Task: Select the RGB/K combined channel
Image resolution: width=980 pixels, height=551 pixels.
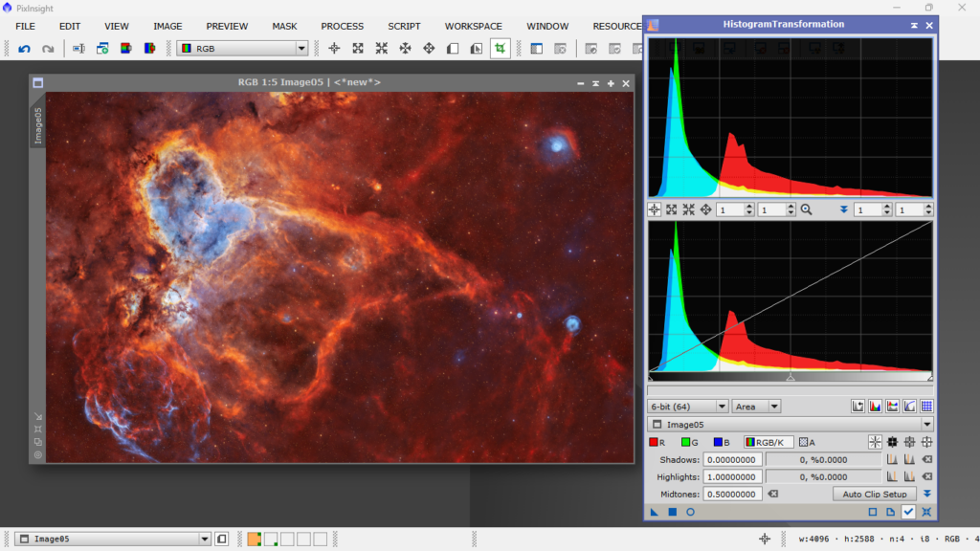Action: 768,442
